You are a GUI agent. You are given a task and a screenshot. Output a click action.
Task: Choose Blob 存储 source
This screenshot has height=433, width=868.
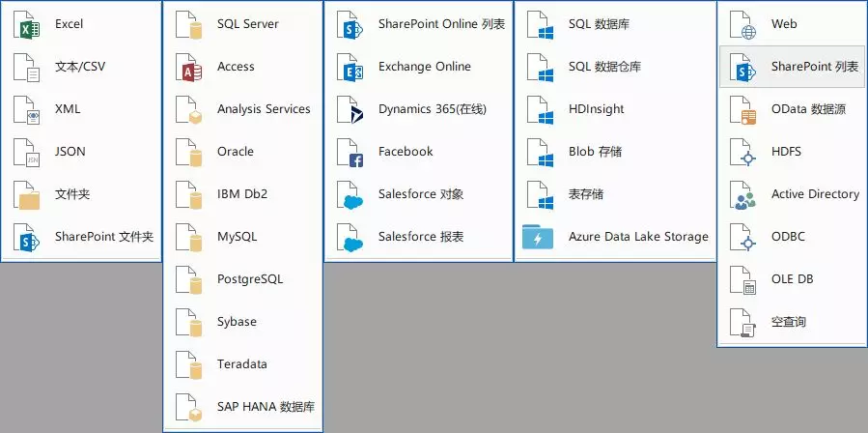coord(615,152)
